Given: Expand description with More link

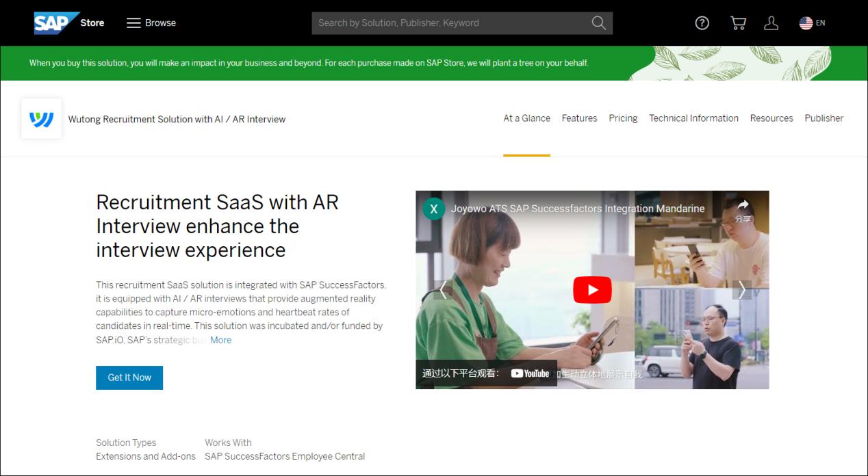Looking at the screenshot, I should click(220, 340).
